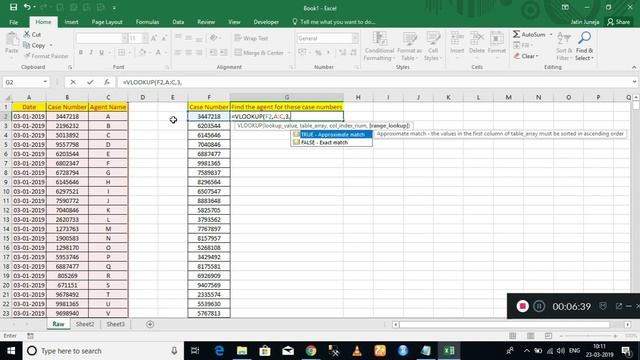This screenshot has width=640, height=360.
Task: Click the Excel taskbar icon
Action: click(x=449, y=351)
